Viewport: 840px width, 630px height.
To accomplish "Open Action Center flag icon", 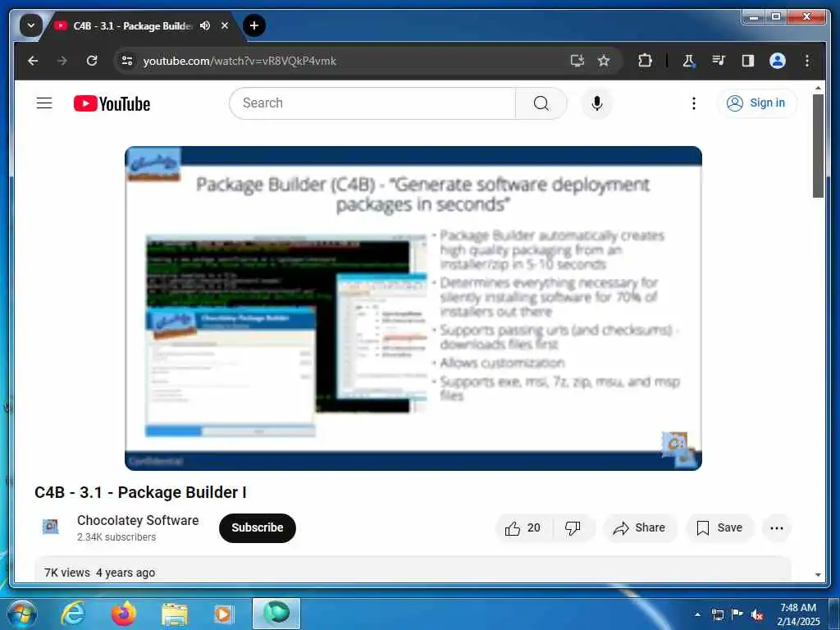I will (737, 614).
